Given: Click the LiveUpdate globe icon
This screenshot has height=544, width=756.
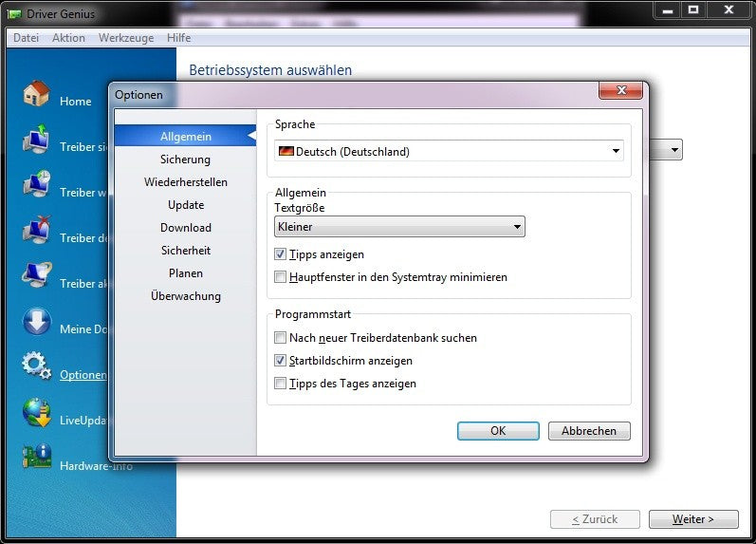Looking at the screenshot, I should [x=37, y=413].
